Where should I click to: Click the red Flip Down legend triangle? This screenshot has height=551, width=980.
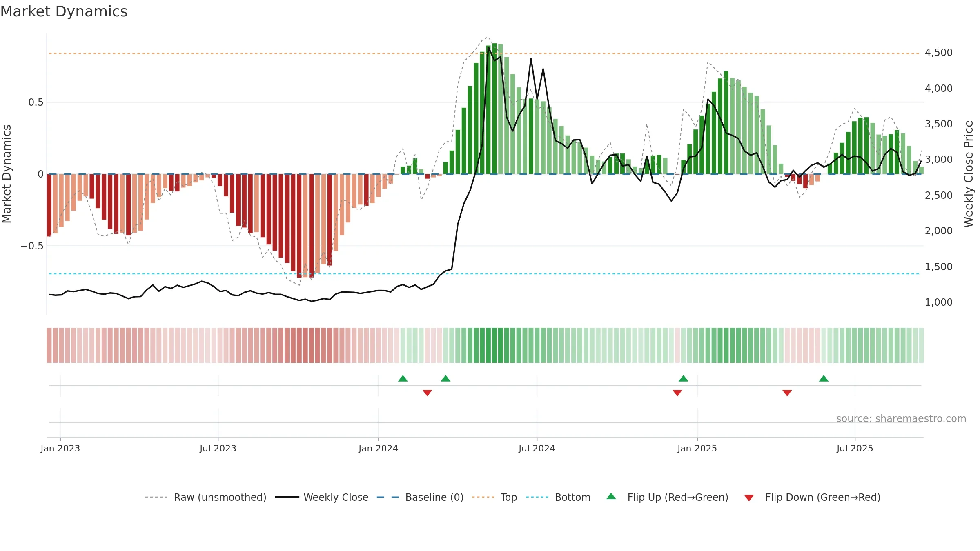tap(749, 498)
